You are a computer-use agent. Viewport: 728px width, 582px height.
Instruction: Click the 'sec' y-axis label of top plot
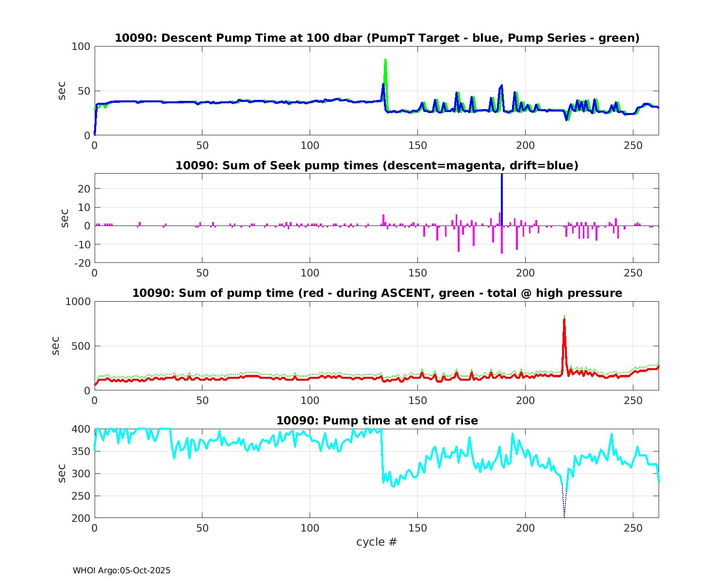[x=62, y=91]
